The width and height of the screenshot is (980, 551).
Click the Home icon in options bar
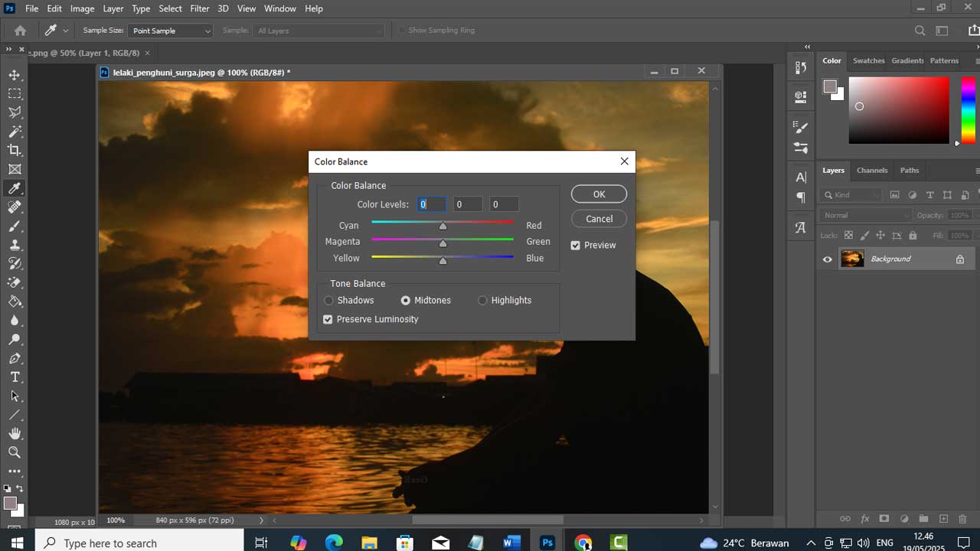[x=20, y=31]
